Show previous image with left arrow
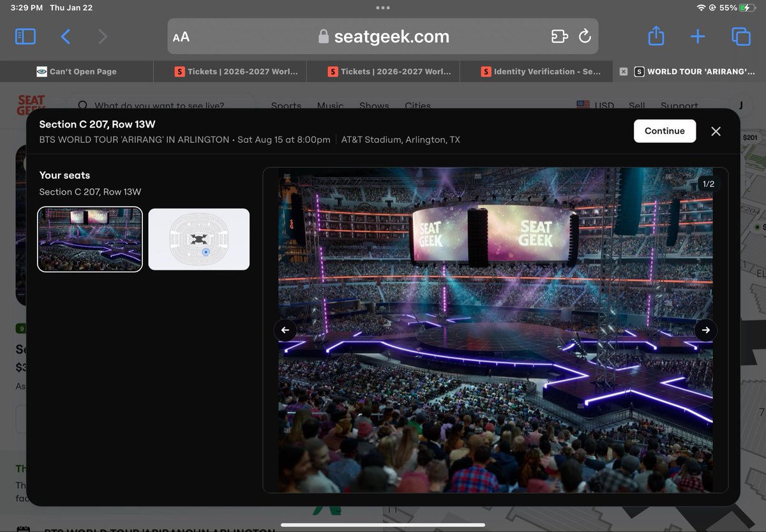The width and height of the screenshot is (766, 532). [x=285, y=330]
